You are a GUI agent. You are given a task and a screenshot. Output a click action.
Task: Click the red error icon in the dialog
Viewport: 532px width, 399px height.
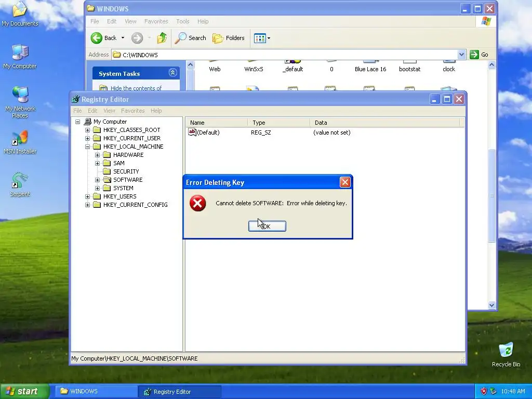[198, 203]
